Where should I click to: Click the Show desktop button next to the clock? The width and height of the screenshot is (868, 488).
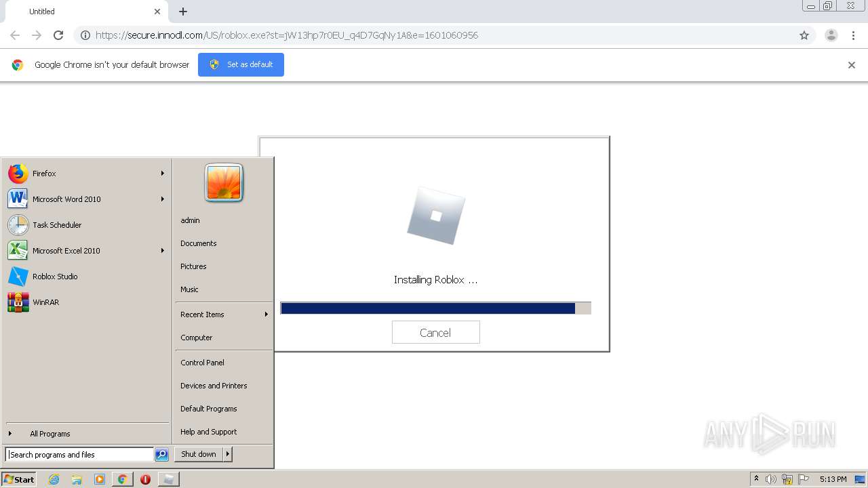point(861,479)
